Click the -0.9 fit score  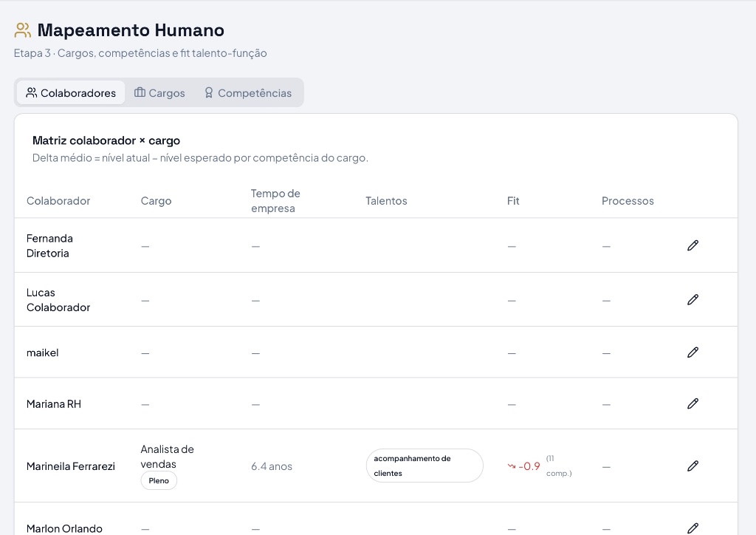click(529, 466)
